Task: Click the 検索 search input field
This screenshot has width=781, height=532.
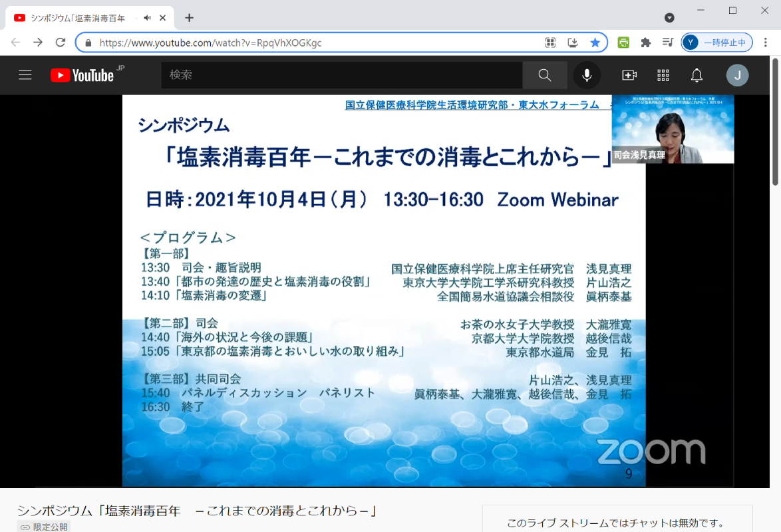Action: pos(341,75)
